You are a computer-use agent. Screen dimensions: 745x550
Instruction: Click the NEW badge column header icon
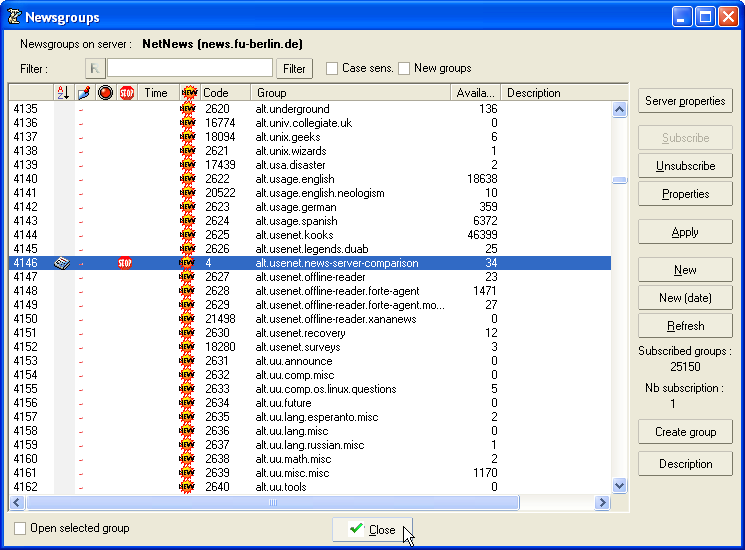click(189, 93)
